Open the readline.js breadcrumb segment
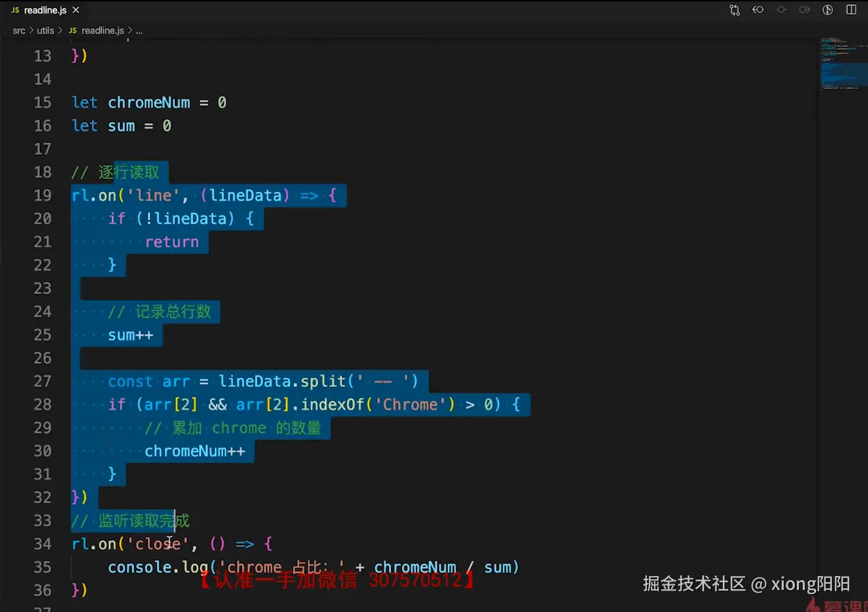The image size is (868, 612). [102, 30]
